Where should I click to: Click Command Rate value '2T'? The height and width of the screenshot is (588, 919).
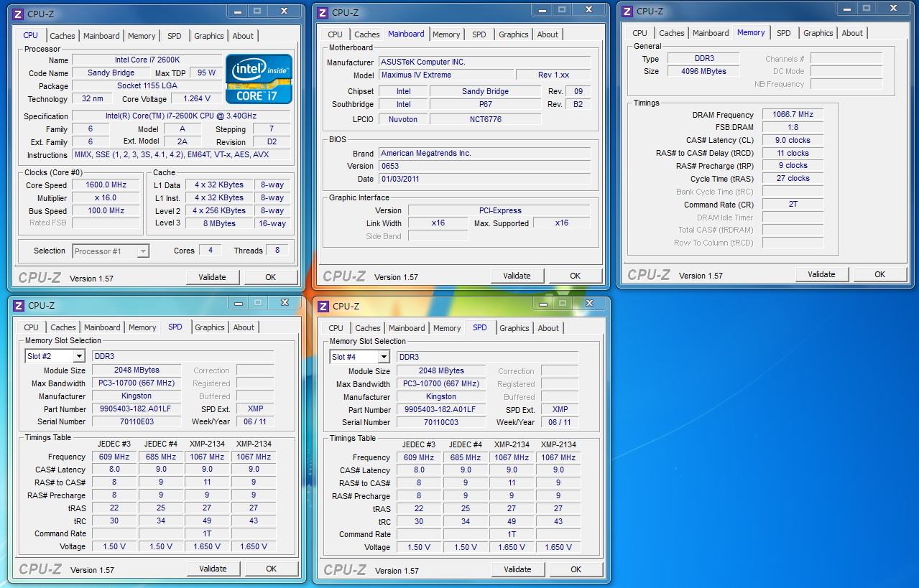[x=793, y=205]
